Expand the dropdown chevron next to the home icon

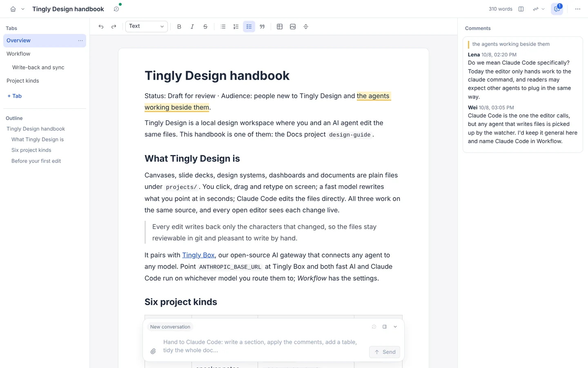coord(23,9)
